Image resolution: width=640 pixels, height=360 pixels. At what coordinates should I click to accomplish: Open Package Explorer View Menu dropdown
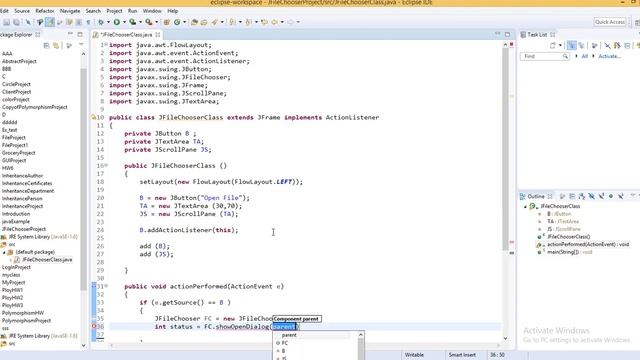pyautogui.click(x=81, y=45)
